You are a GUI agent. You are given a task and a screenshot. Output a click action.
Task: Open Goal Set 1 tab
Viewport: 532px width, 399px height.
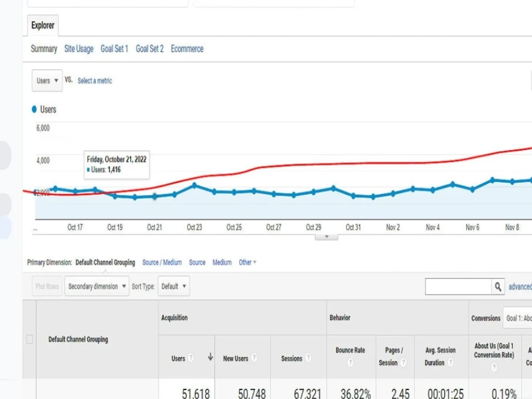tap(114, 49)
